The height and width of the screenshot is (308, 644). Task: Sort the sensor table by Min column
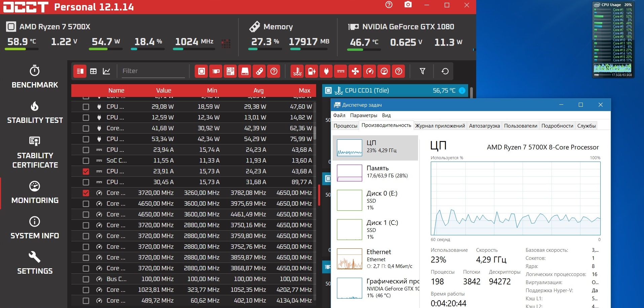tap(212, 91)
